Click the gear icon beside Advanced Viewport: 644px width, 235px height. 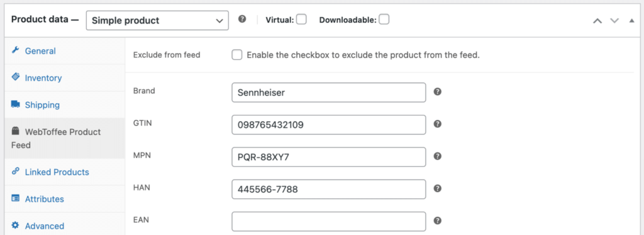point(15,225)
